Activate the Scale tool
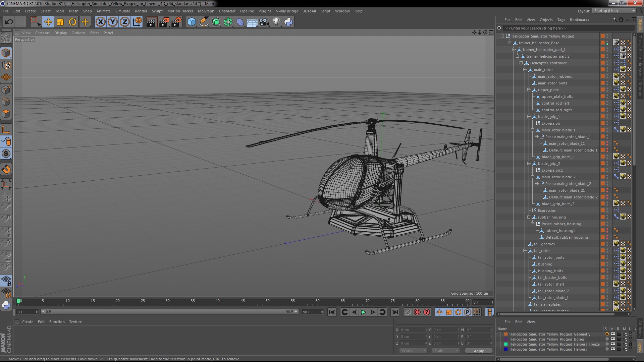 [60, 22]
